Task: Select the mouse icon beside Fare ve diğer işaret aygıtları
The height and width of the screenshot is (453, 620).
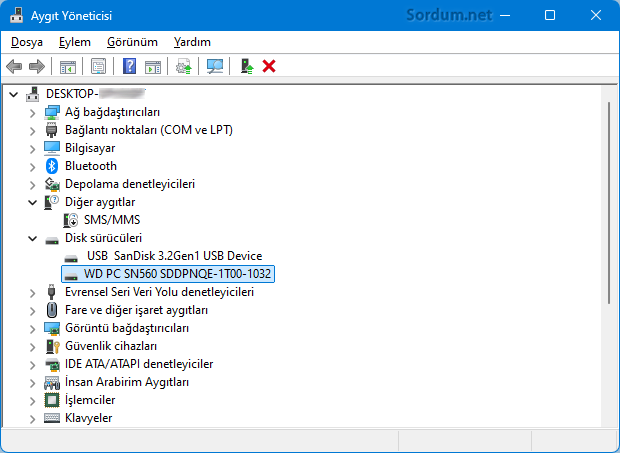Action: click(52, 310)
